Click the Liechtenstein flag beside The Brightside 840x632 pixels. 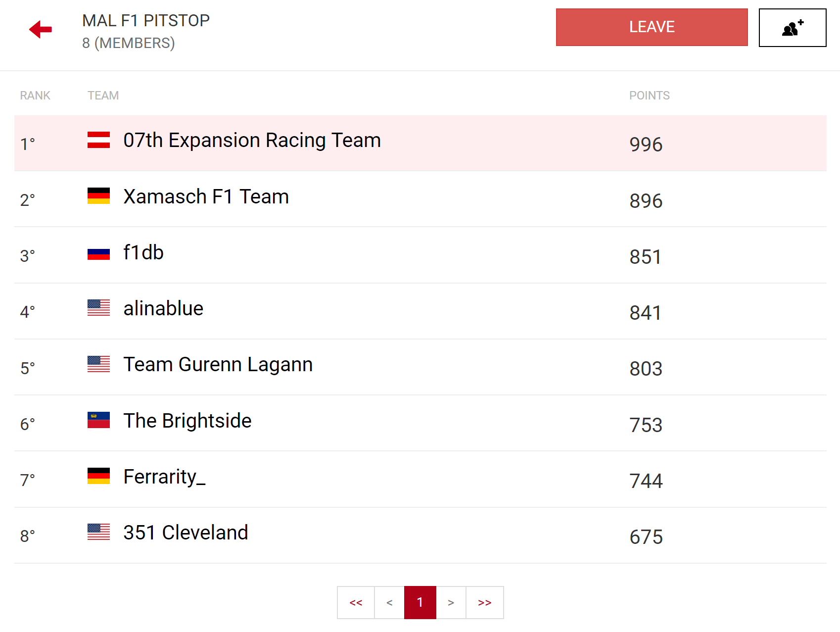(98, 420)
